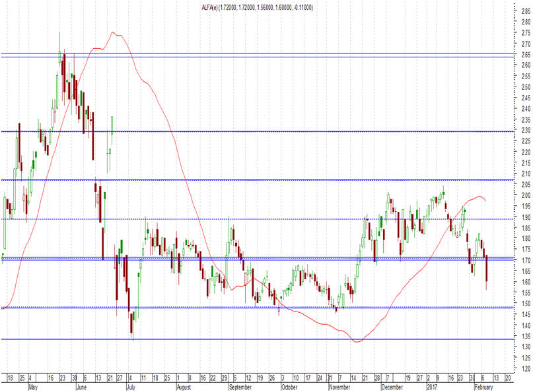
Task: Click the August month label
Action: click(184, 387)
